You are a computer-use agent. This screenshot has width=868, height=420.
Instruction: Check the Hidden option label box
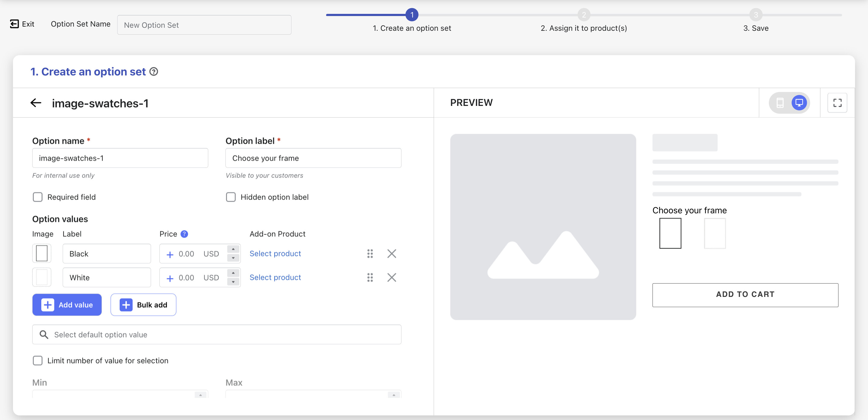coord(231,197)
